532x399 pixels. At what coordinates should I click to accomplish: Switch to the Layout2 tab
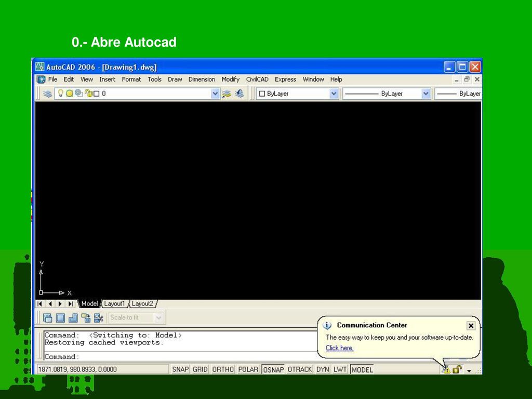click(142, 303)
